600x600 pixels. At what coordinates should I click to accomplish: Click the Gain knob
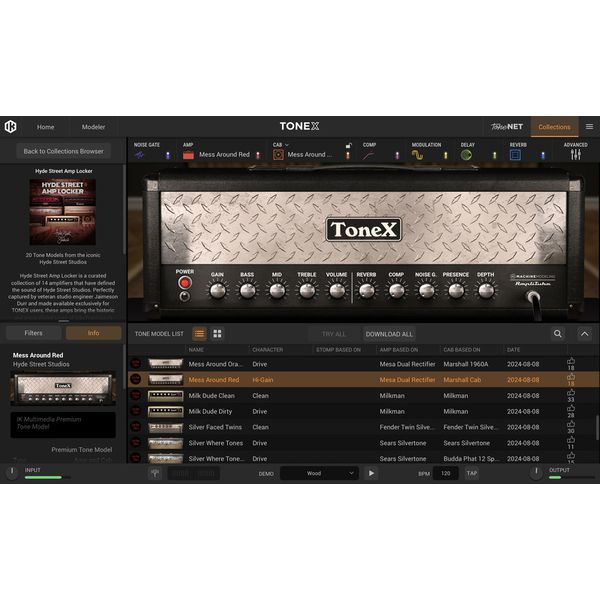click(x=217, y=290)
